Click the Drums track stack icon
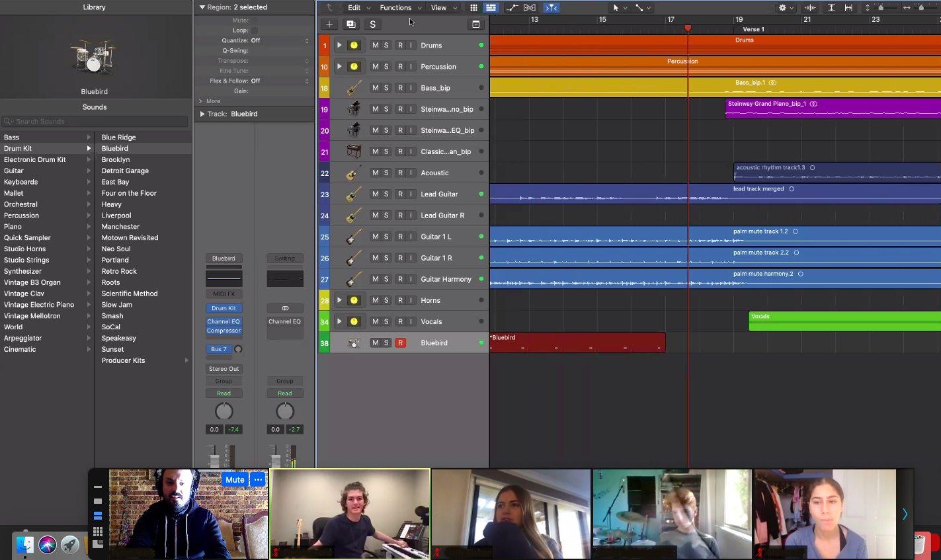 pyautogui.click(x=354, y=46)
